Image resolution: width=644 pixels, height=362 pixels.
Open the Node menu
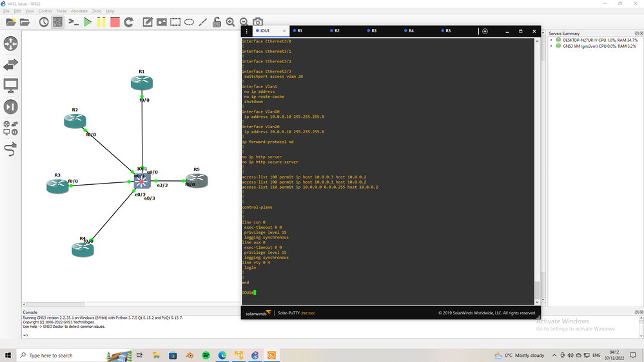(x=61, y=11)
